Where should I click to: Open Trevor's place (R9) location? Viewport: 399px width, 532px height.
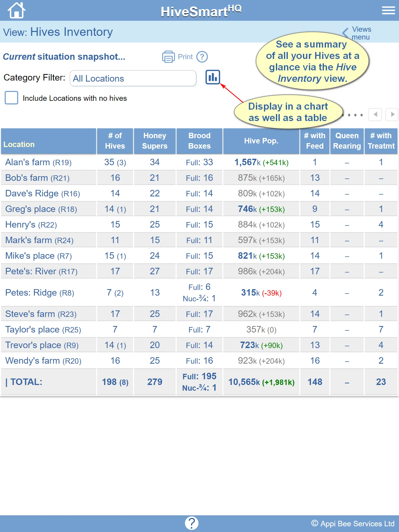(x=42, y=345)
